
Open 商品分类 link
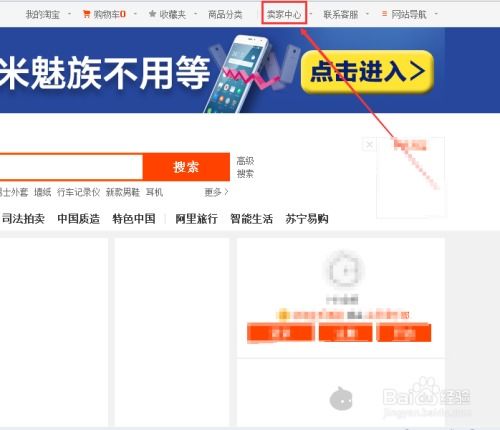point(225,14)
